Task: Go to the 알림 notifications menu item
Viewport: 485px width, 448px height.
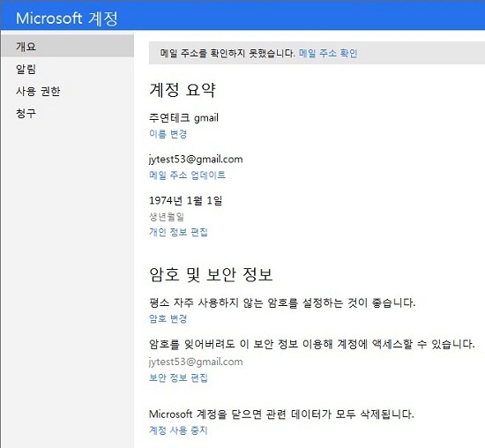Action: coord(26,69)
